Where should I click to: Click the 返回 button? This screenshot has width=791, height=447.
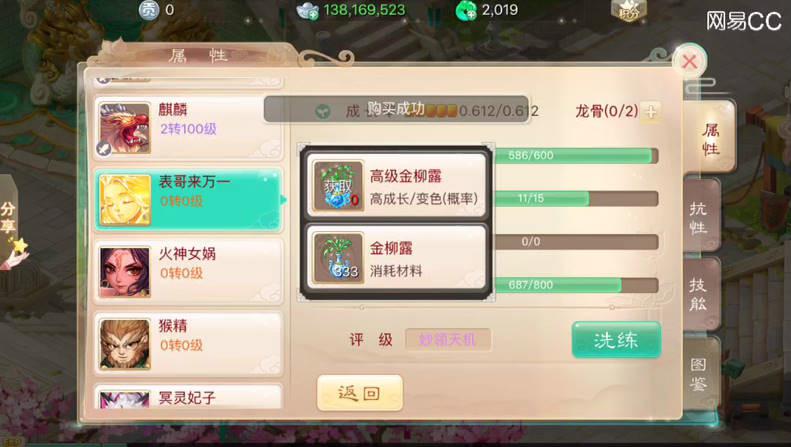pyautogui.click(x=360, y=393)
